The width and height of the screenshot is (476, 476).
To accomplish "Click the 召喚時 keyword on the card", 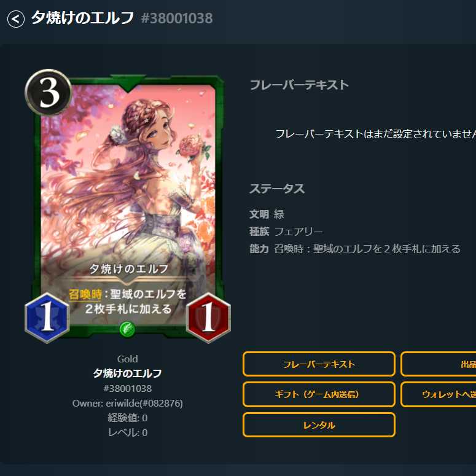I will pos(85,294).
